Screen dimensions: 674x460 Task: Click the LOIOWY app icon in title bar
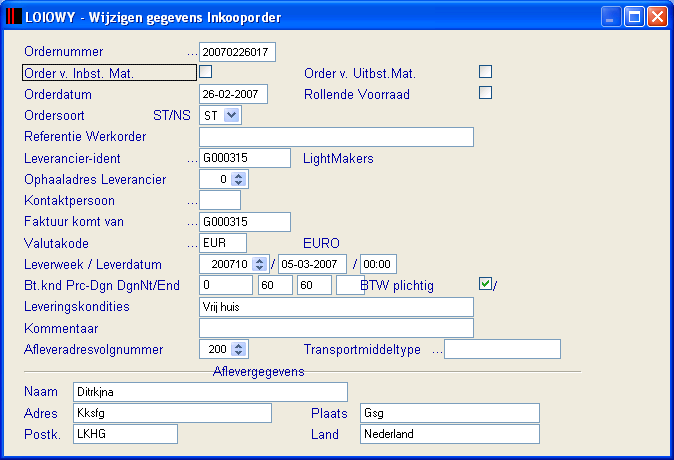(x=14, y=17)
